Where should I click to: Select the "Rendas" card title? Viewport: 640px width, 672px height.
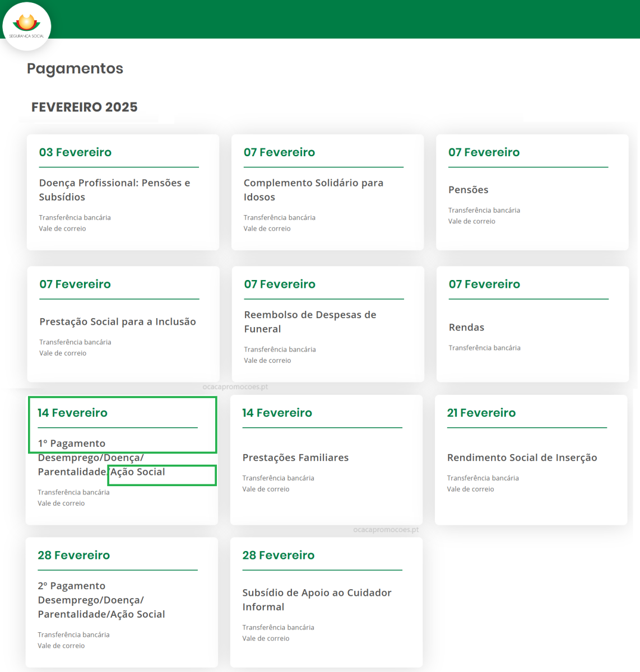[x=466, y=327]
